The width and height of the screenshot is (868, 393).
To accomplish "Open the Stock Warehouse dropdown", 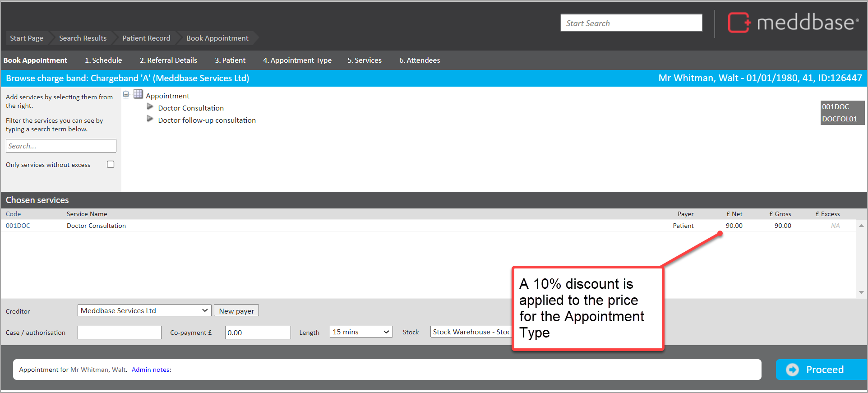I will (x=471, y=332).
